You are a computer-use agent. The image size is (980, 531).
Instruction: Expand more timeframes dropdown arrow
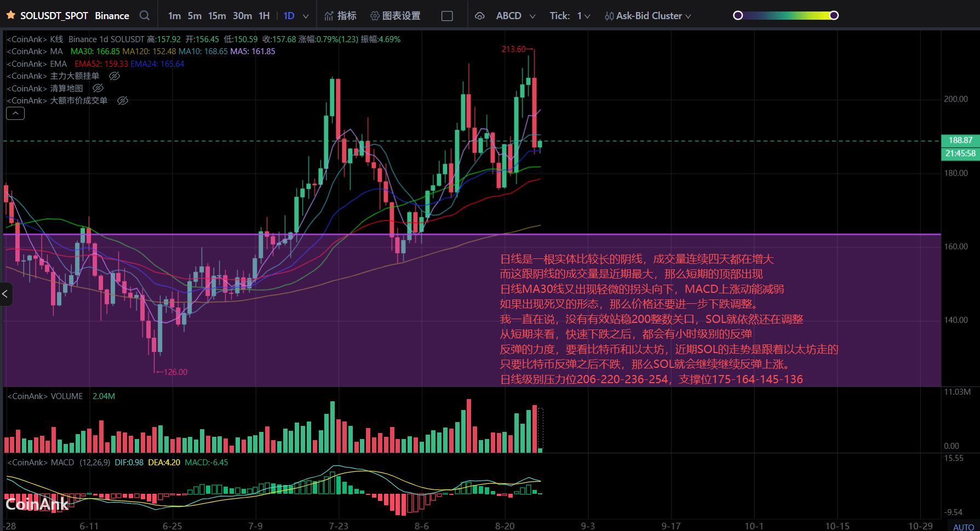tap(306, 16)
